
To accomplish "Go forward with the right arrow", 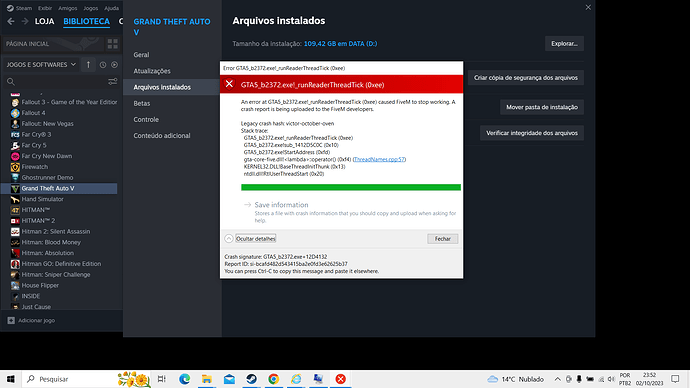I will pos(25,21).
